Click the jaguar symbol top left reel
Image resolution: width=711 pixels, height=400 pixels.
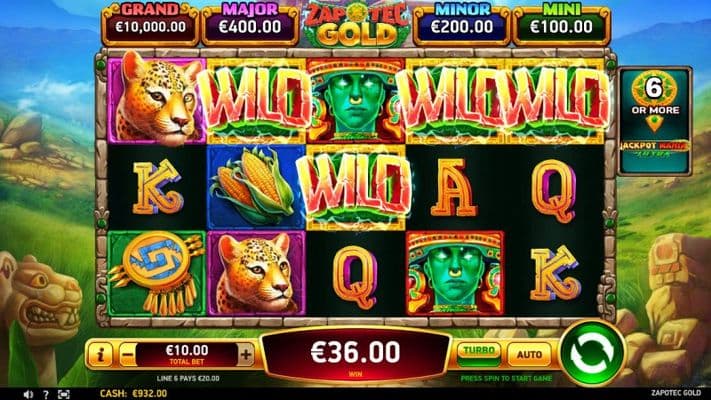[156, 100]
